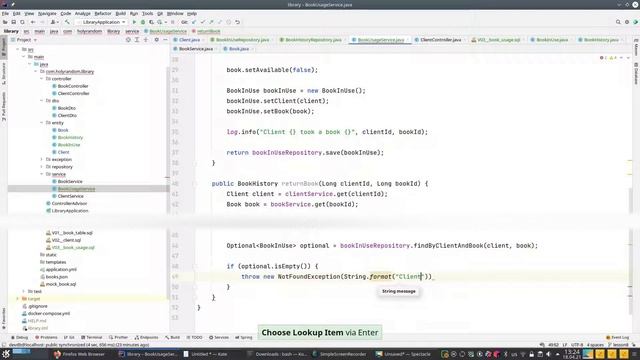Expand the test folder in tree
This screenshot has height=360, width=640.
click(x=23, y=291)
